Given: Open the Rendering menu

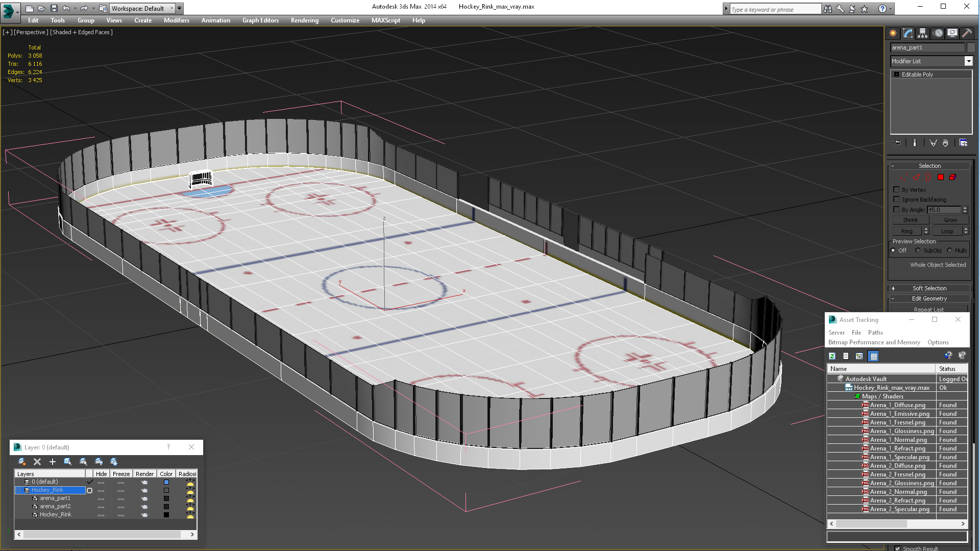Looking at the screenshot, I should (304, 20).
